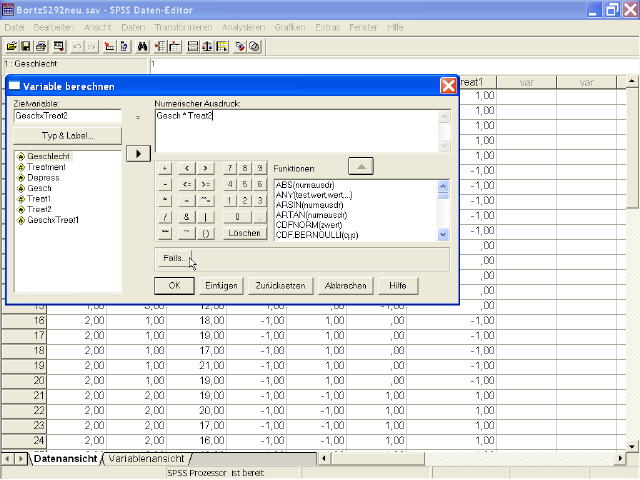The width and height of the screenshot is (640, 480).
Task: Select the Treat2 variable in list
Action: pyautogui.click(x=39, y=209)
